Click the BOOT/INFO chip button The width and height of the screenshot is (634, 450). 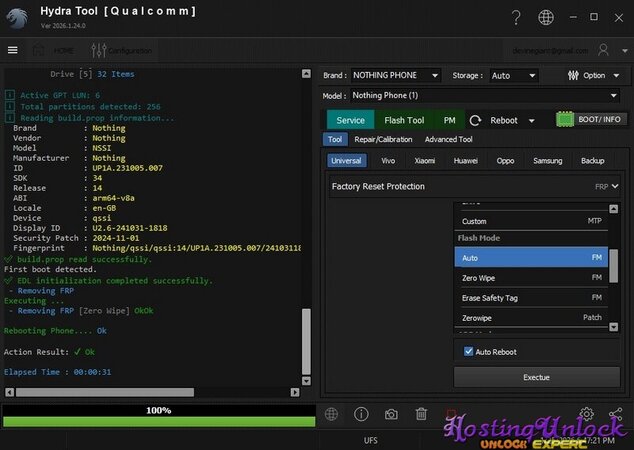pos(591,120)
